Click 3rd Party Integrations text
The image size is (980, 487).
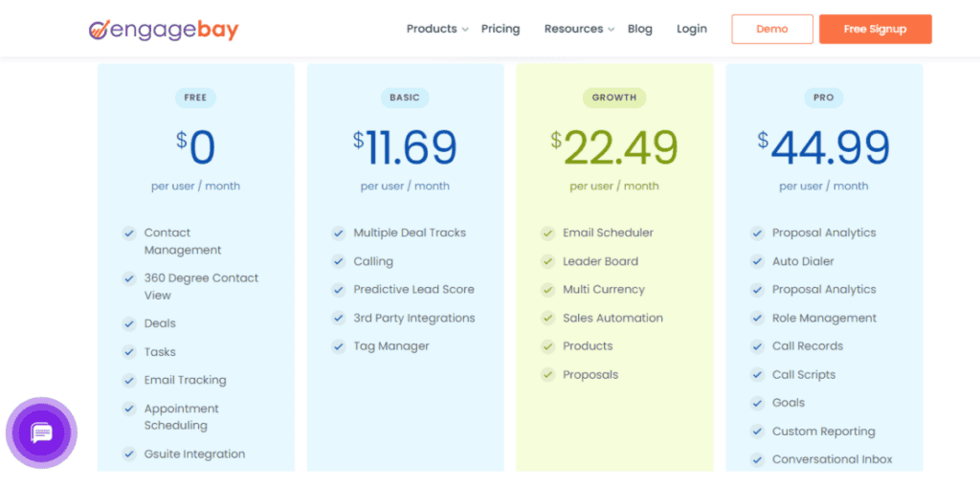pyautogui.click(x=414, y=319)
